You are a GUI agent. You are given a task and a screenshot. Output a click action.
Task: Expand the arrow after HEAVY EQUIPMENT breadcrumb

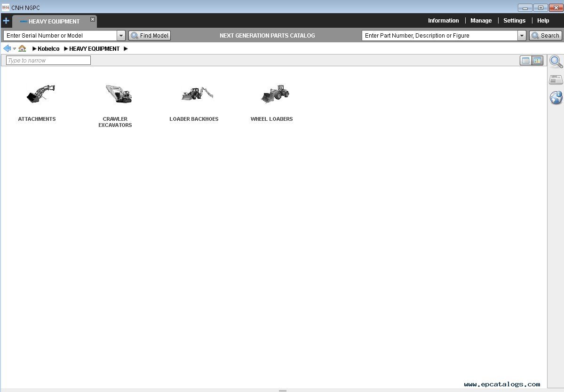tap(126, 49)
